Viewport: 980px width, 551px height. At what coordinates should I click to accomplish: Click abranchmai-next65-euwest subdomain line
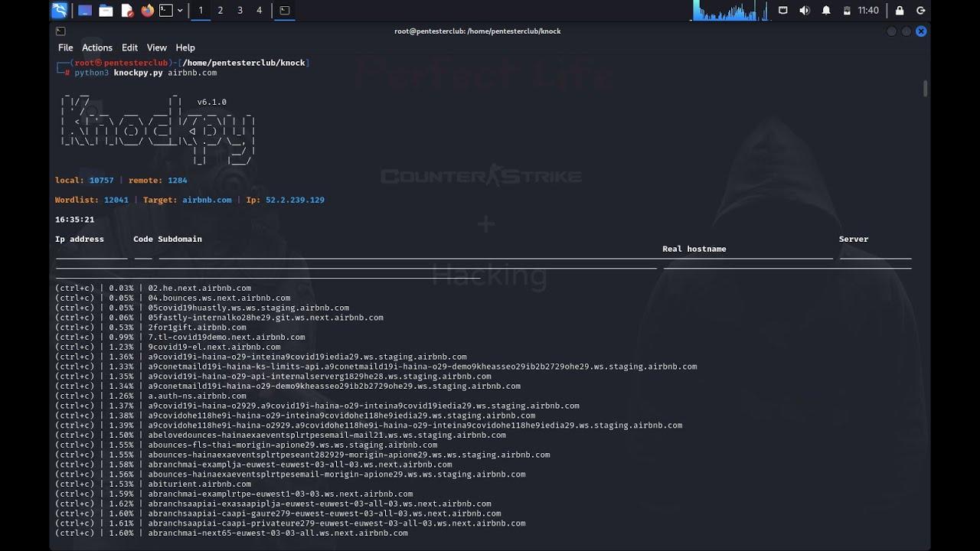tap(278, 533)
